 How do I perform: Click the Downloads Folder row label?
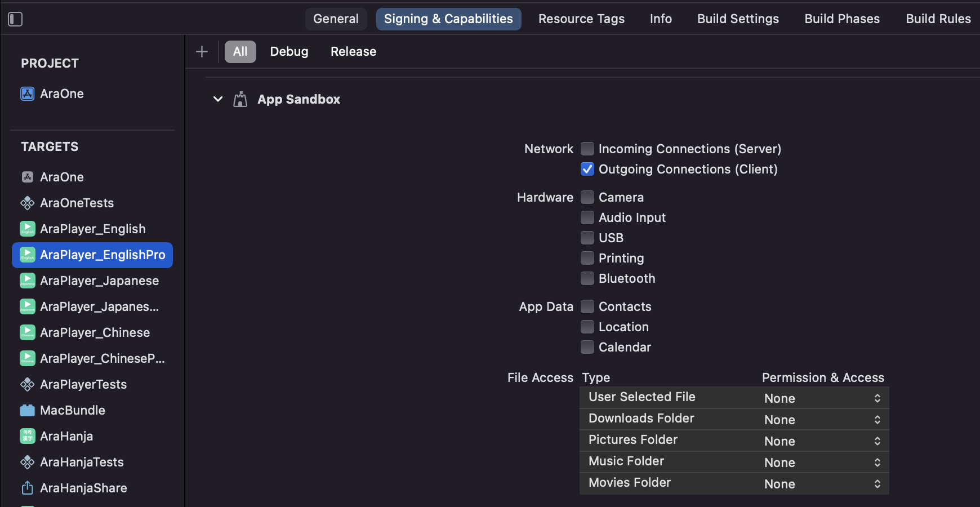tap(641, 419)
